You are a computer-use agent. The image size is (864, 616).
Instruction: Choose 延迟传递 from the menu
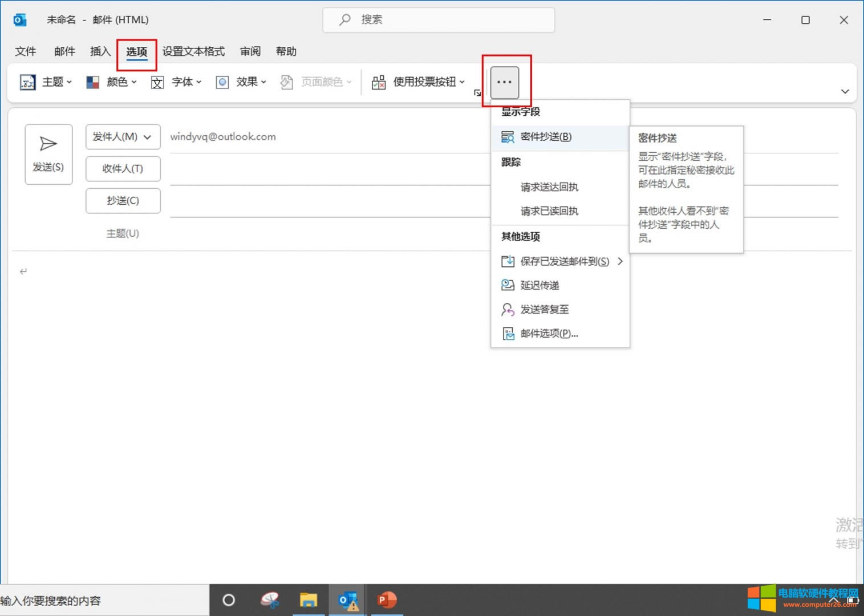560,285
